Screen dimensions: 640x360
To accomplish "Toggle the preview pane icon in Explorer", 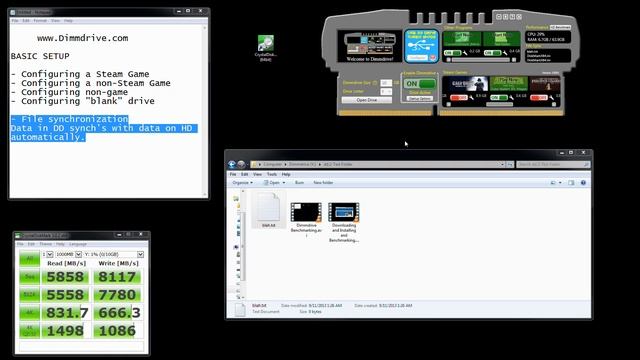I will 571,183.
